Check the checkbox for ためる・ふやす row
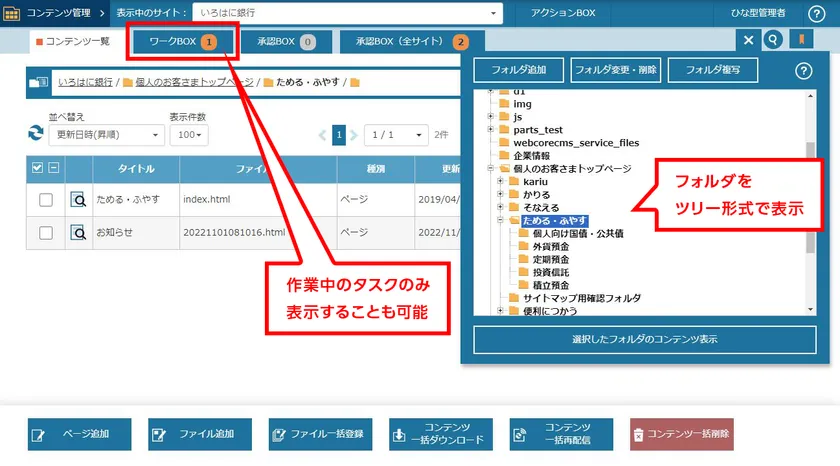 pos(45,200)
